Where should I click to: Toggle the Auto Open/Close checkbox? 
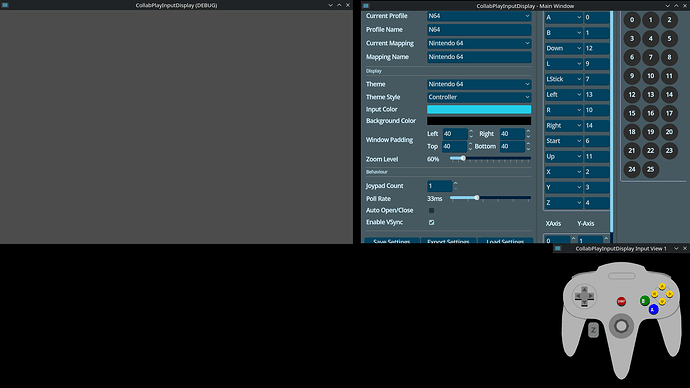tap(431, 211)
